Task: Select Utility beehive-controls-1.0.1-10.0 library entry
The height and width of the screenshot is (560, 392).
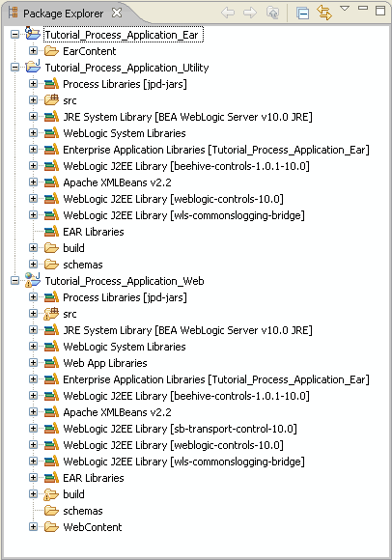Action: click(186, 166)
